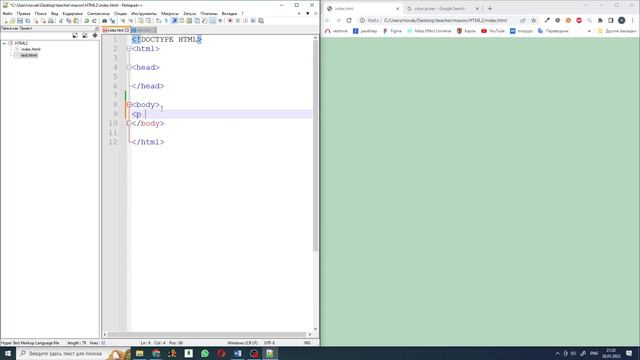The width and height of the screenshot is (640, 360).
Task: Open the Notepad++ tab list dropdown arrow
Action: [x=307, y=13]
